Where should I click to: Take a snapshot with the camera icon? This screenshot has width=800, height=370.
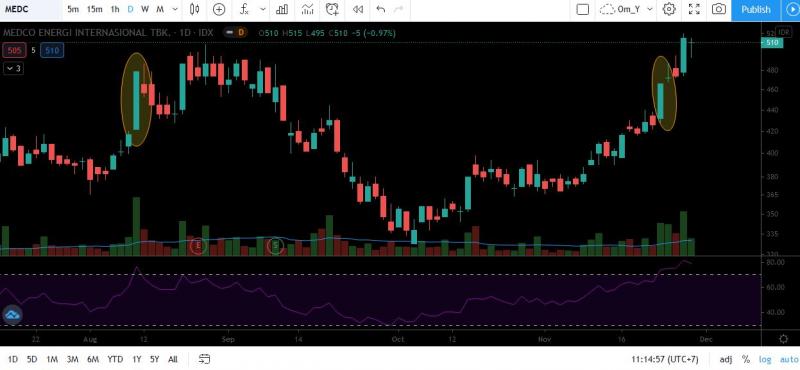pyautogui.click(x=719, y=9)
